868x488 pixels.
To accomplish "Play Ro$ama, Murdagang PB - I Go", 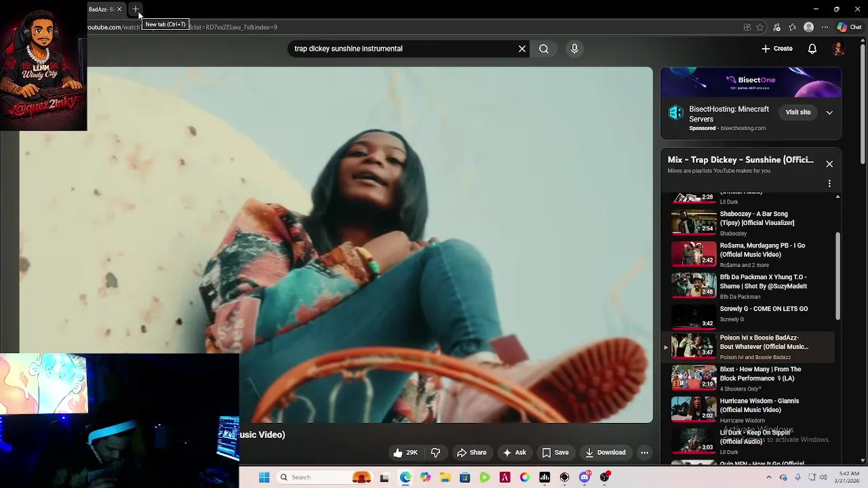I will [762, 250].
